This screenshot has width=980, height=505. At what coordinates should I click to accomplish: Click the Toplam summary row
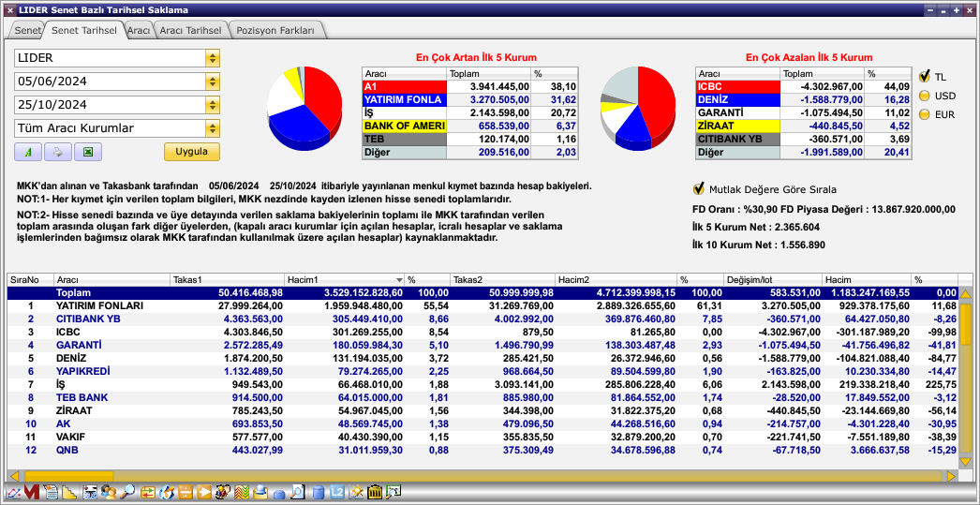pos(482,292)
